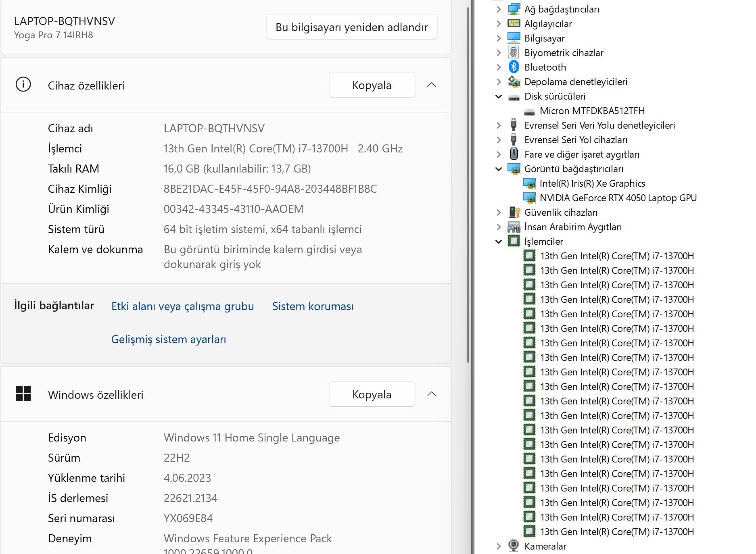Click the Intel Iris Xe Graphics icon
The width and height of the screenshot is (756, 554).
coord(529,183)
